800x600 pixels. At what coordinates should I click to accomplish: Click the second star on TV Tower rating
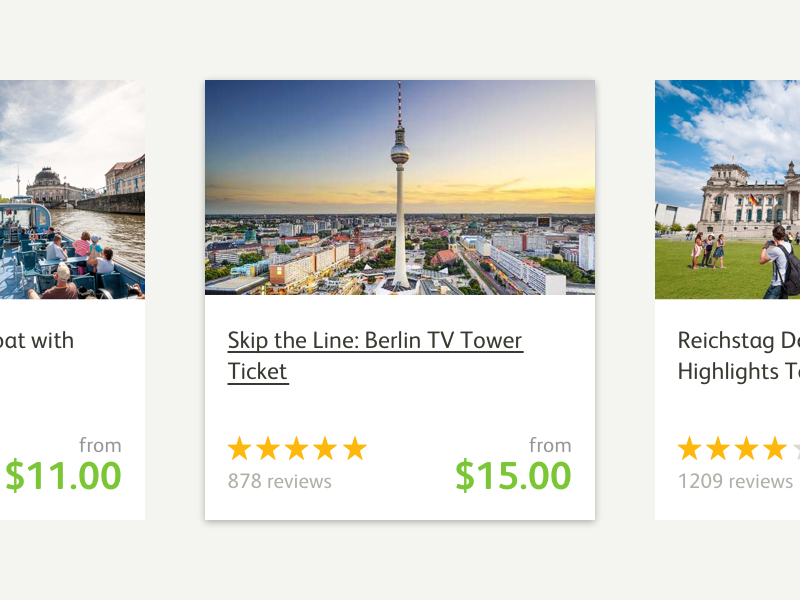(269, 448)
